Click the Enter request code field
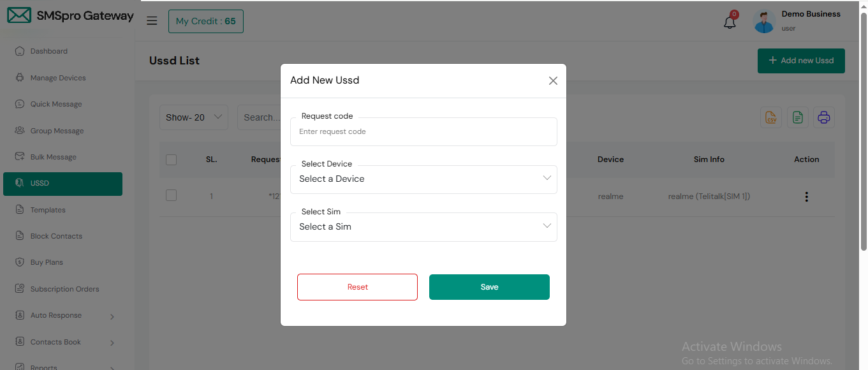The height and width of the screenshot is (370, 868). (423, 132)
